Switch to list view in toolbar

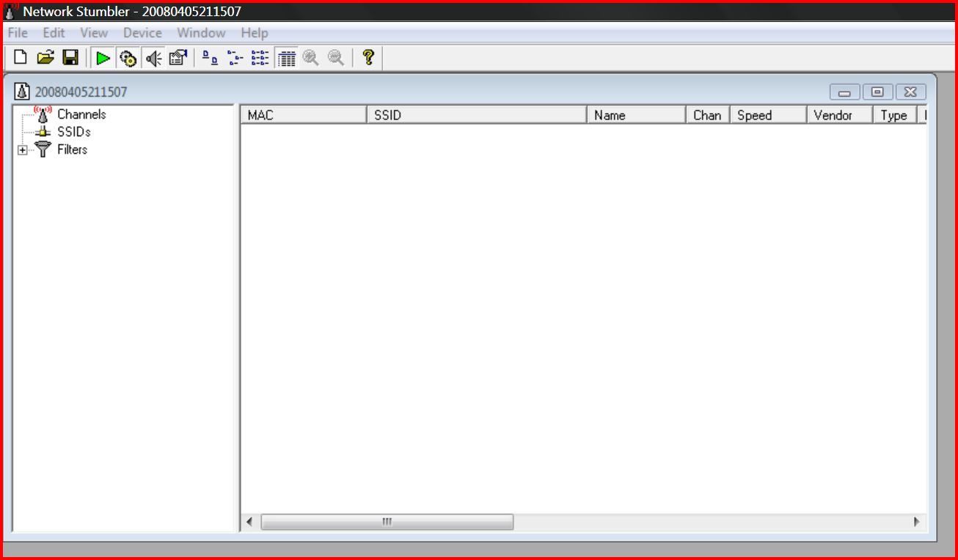[260, 58]
